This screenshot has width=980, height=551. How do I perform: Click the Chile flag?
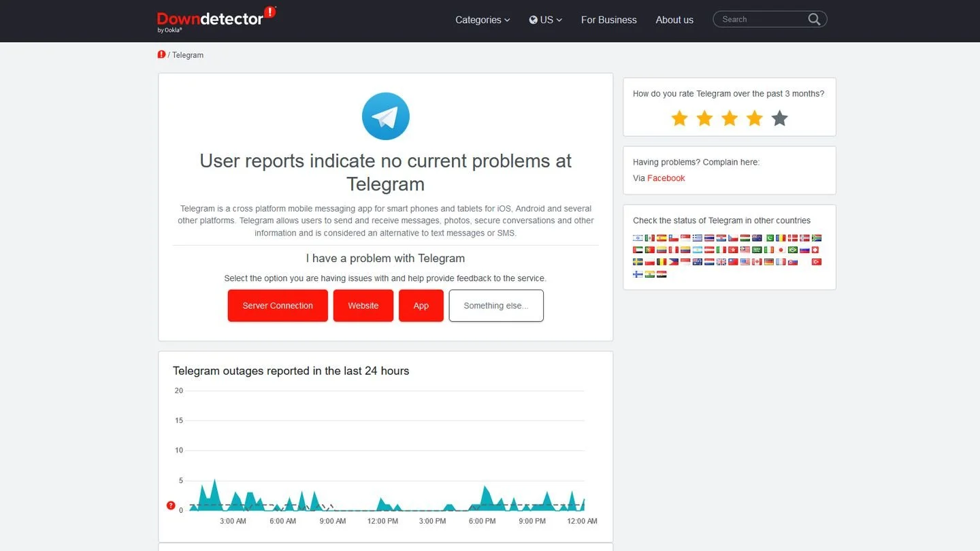(x=674, y=238)
